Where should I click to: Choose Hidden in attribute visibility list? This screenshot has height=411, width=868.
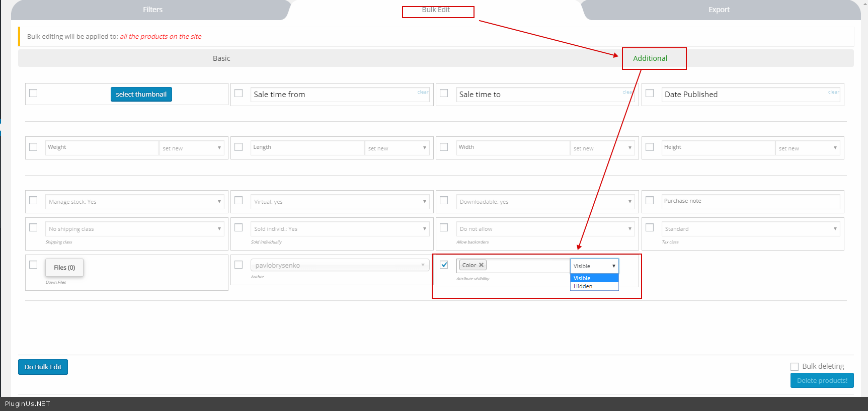tap(583, 286)
